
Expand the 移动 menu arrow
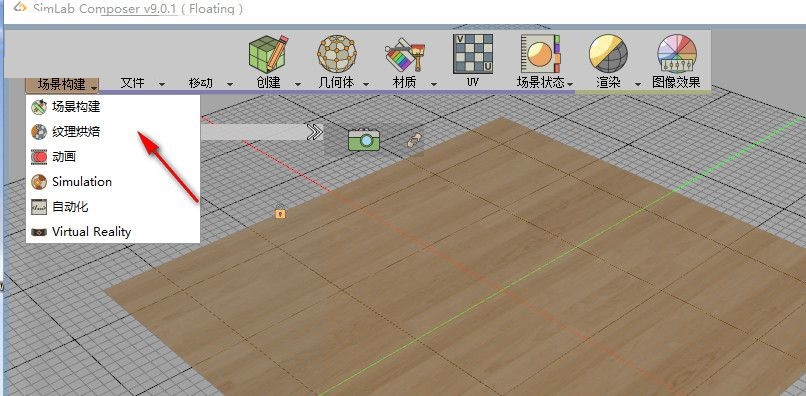[230, 84]
